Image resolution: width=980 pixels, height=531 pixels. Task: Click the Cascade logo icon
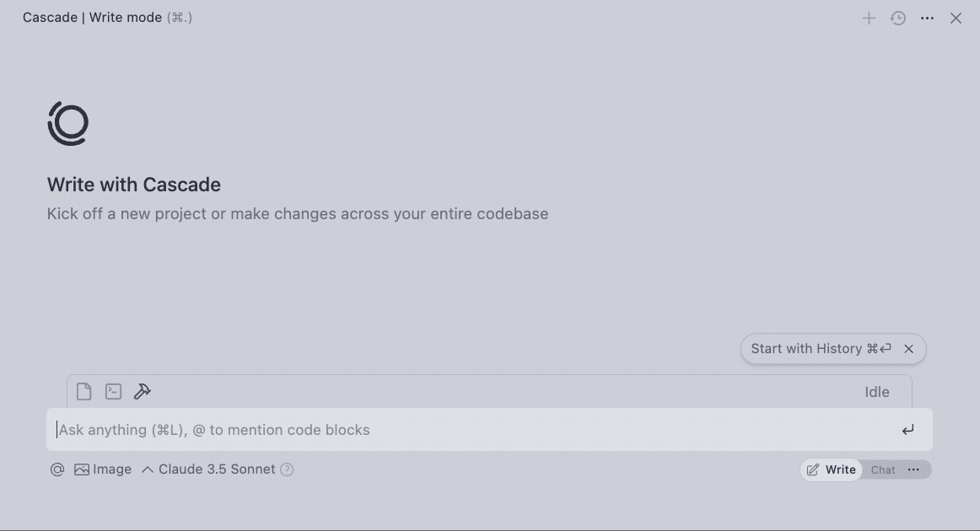68,124
